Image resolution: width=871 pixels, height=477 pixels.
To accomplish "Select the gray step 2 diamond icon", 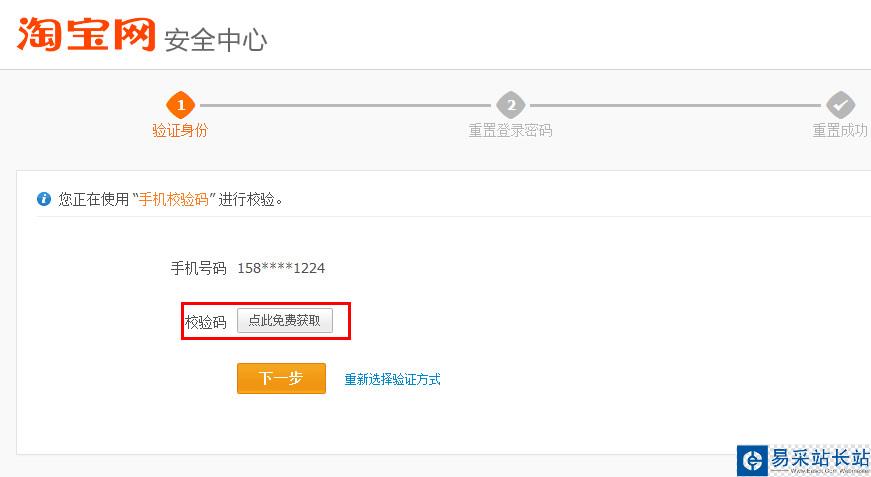I will pyautogui.click(x=510, y=105).
